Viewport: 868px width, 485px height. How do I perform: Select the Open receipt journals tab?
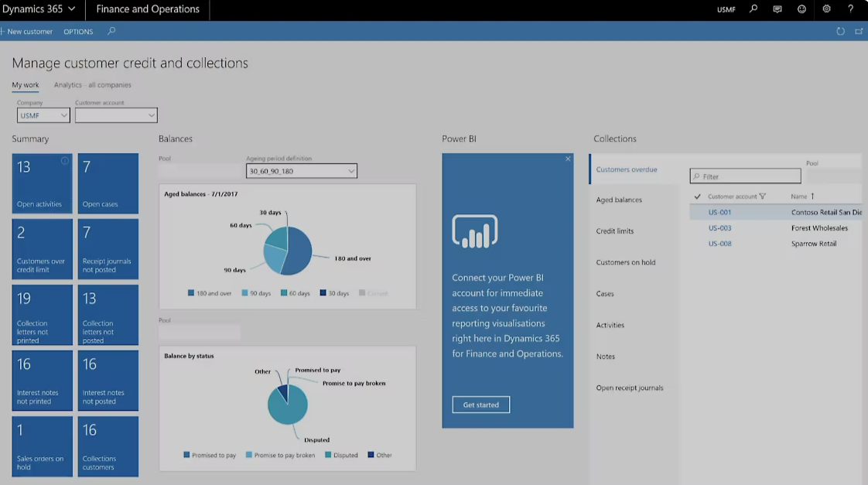tap(630, 388)
